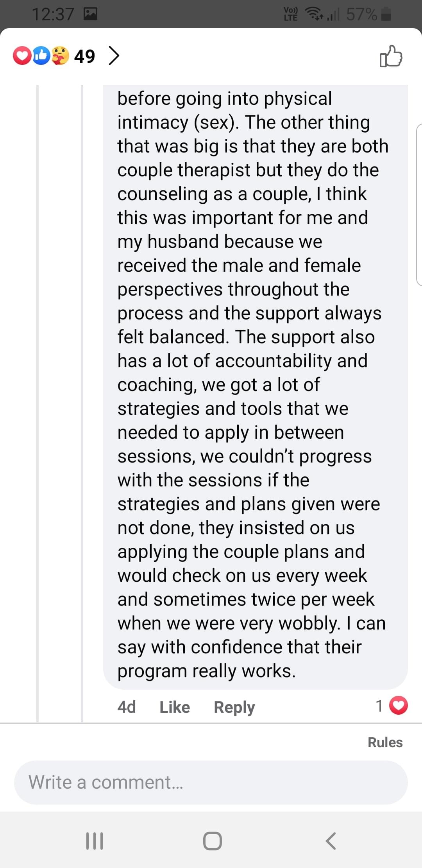Tap the Write a comment field
Viewport: 422px width, 868px height.
tap(211, 782)
